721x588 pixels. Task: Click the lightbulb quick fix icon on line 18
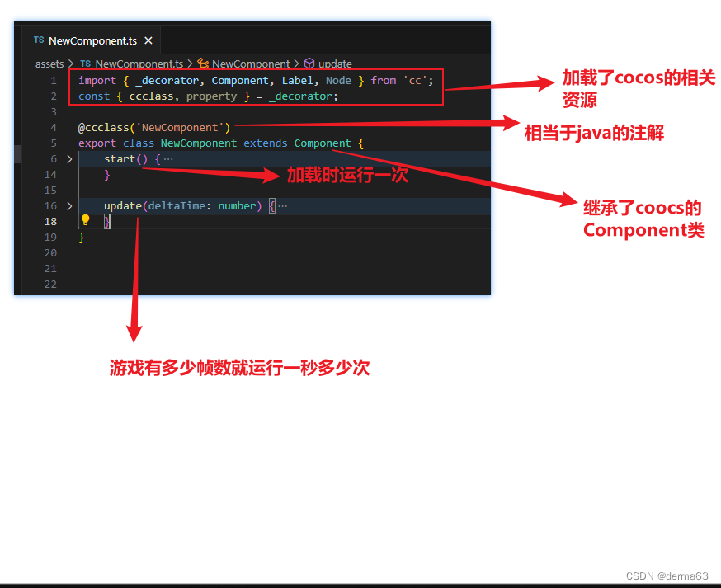[86, 221]
